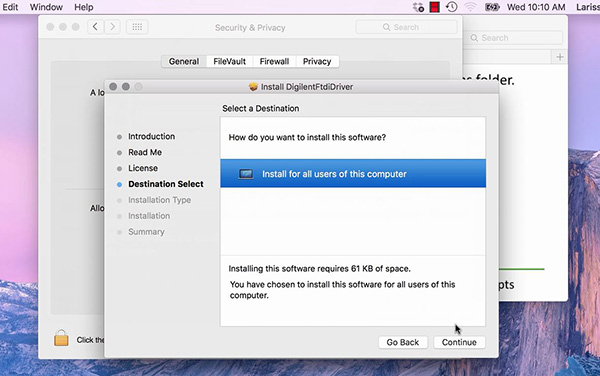Viewport: 600px width, 376px height.
Task: Click the plus button in the rear window
Action: (x=560, y=57)
